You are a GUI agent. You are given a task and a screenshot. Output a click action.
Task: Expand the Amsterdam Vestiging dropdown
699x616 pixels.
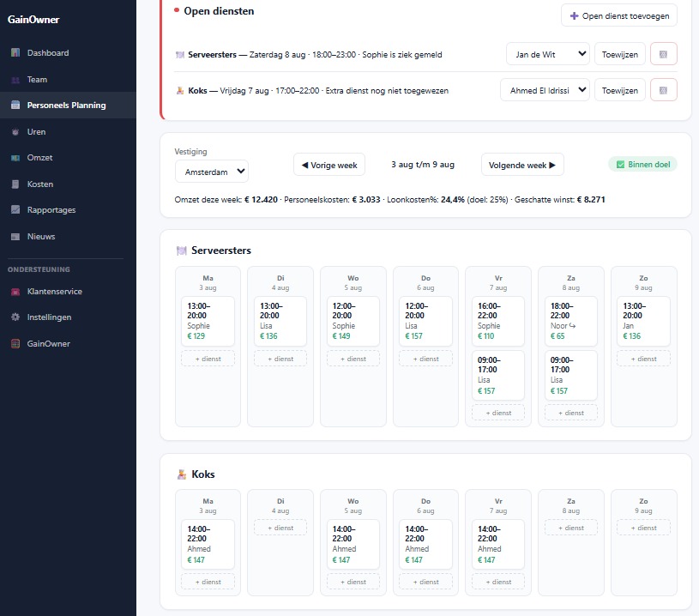coord(212,172)
